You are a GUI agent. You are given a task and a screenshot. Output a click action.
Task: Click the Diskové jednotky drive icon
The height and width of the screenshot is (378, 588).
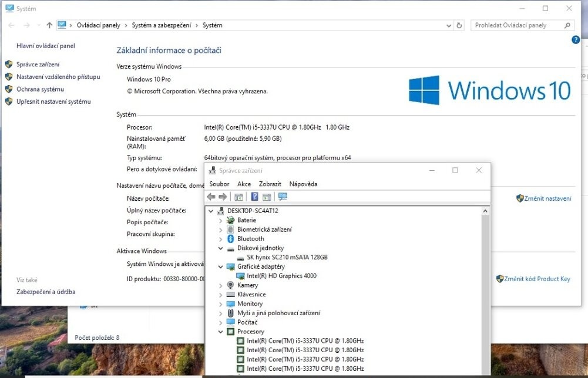click(x=231, y=248)
